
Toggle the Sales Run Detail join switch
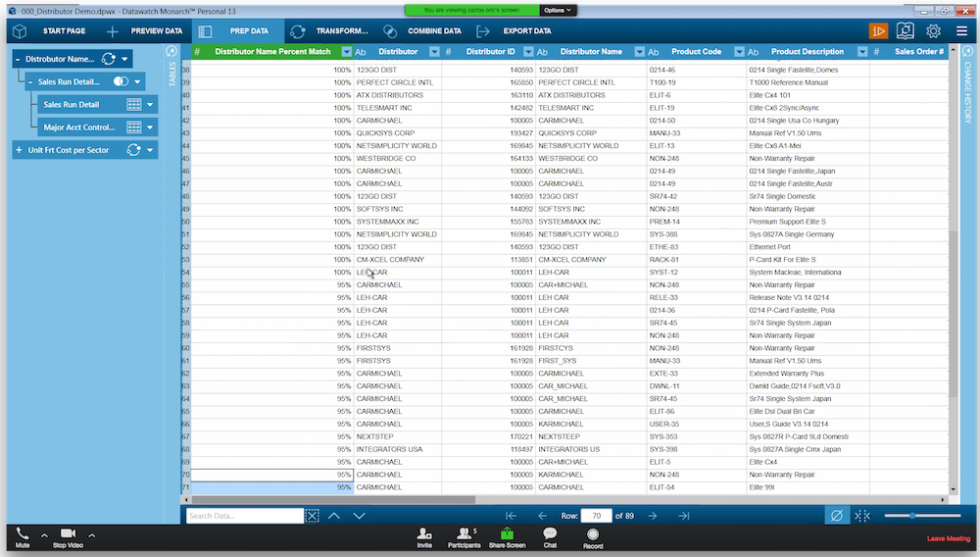pyautogui.click(x=121, y=81)
